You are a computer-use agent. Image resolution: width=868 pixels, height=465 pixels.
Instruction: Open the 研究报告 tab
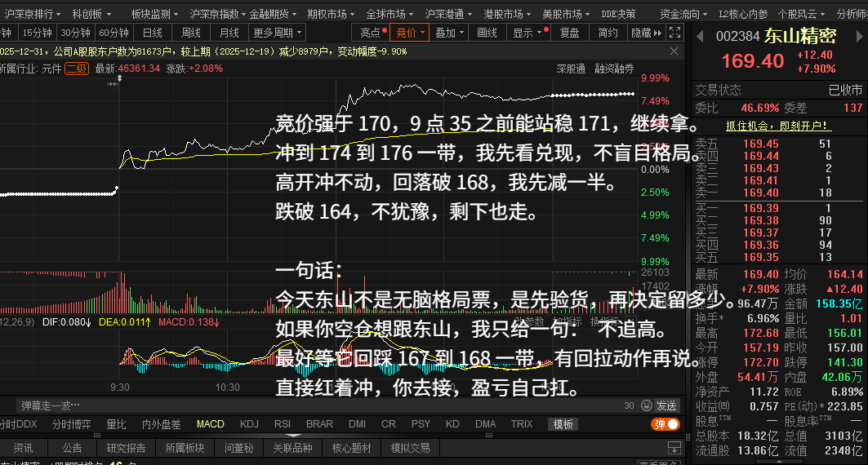[x=126, y=448]
